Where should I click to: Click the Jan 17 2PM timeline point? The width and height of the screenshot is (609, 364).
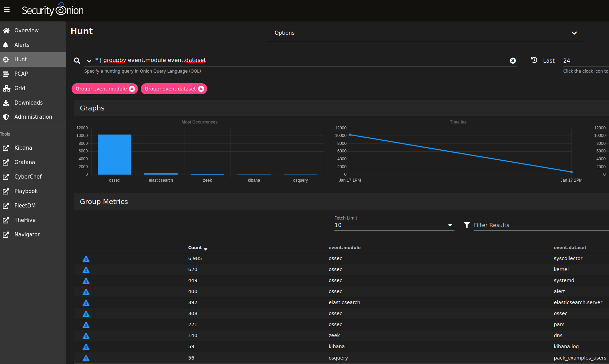(571, 172)
